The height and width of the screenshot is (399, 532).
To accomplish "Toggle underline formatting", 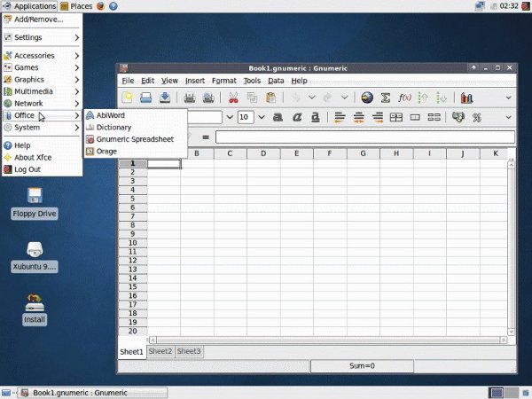I will point(316,117).
